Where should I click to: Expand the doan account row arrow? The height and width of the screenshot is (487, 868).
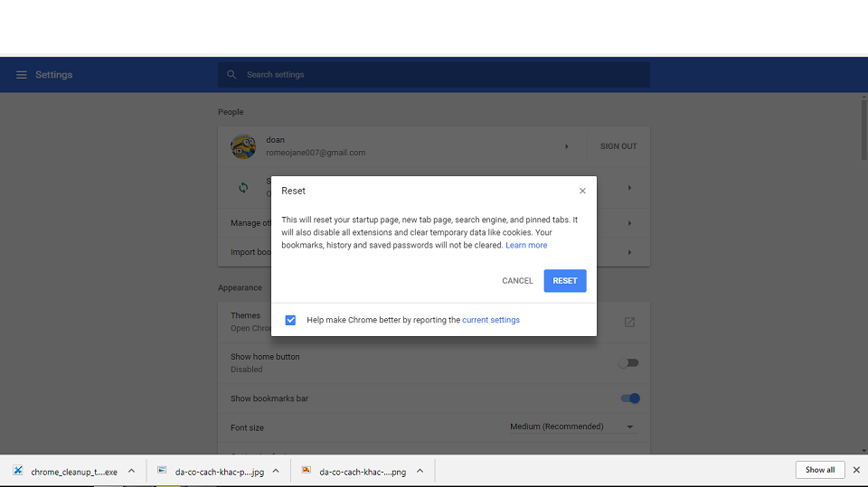tap(566, 146)
